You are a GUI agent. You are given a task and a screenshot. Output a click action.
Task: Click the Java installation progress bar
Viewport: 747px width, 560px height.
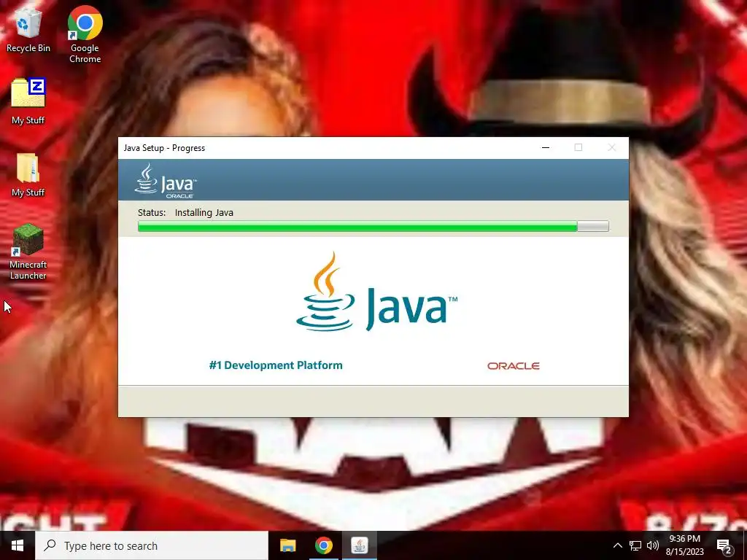tap(373, 226)
